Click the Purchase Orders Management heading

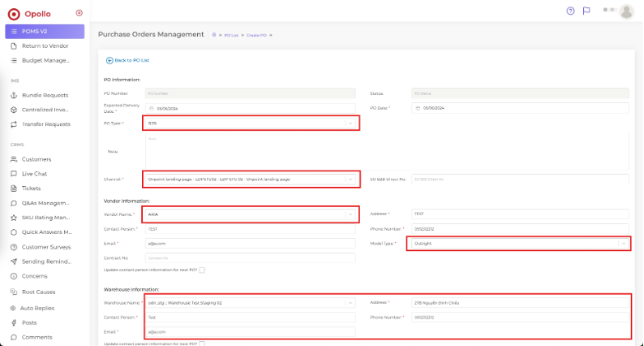click(151, 35)
